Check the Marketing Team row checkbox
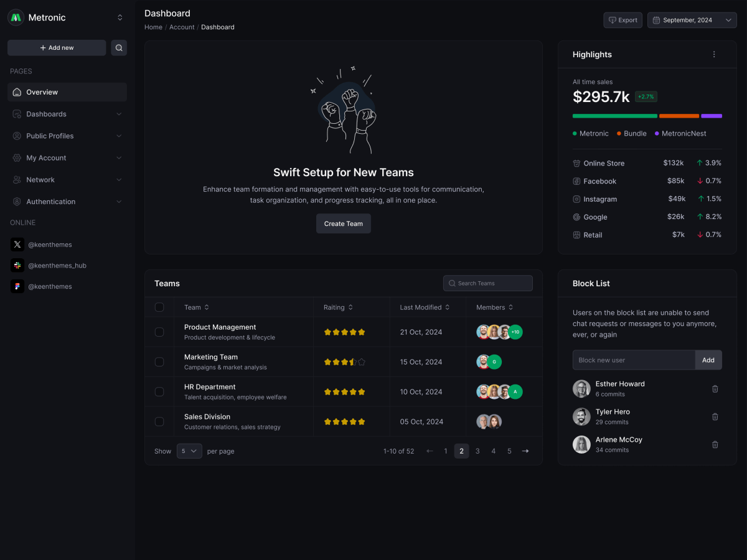 pyautogui.click(x=159, y=362)
